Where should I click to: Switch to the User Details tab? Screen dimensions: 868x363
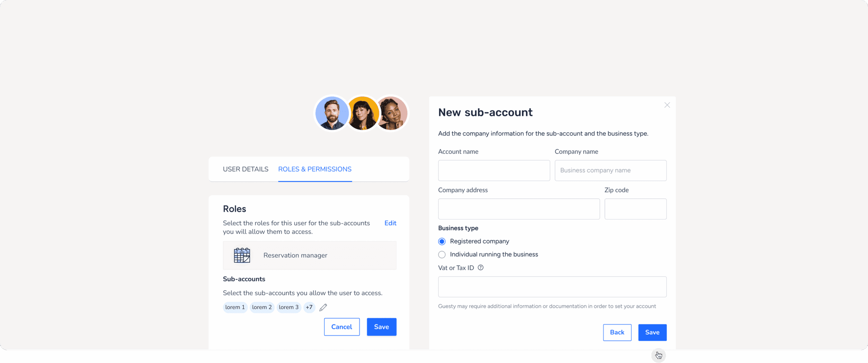245,169
